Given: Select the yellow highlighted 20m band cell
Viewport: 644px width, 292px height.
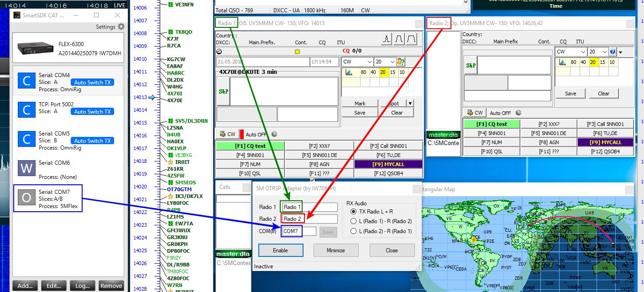Looking at the screenshot, I should (x=383, y=72).
